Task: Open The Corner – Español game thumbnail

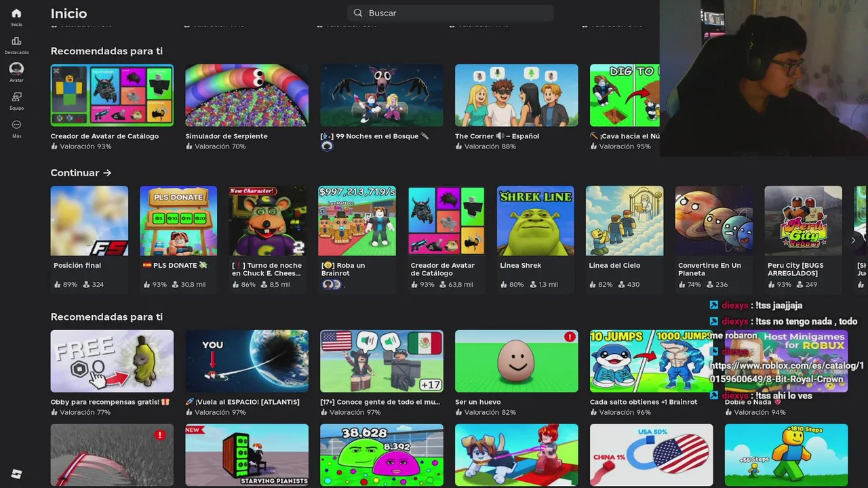Action: [x=517, y=95]
